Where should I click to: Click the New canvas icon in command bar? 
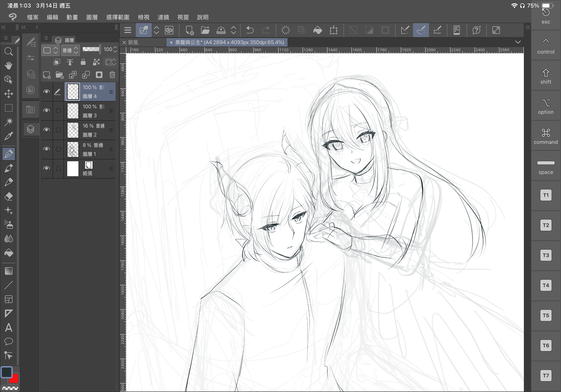[x=189, y=30]
